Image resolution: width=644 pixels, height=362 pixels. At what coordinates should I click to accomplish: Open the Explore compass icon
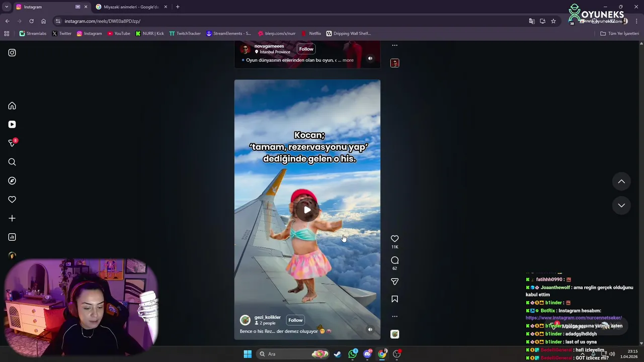click(12, 180)
